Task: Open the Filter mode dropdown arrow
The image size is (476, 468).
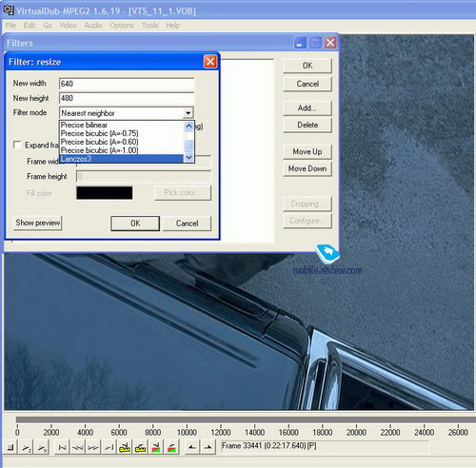Action: click(x=188, y=113)
